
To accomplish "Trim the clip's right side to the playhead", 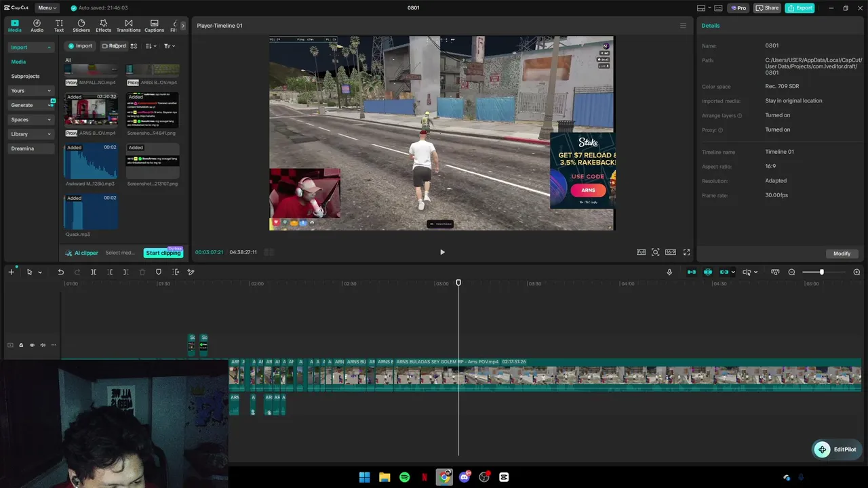I will coord(125,272).
